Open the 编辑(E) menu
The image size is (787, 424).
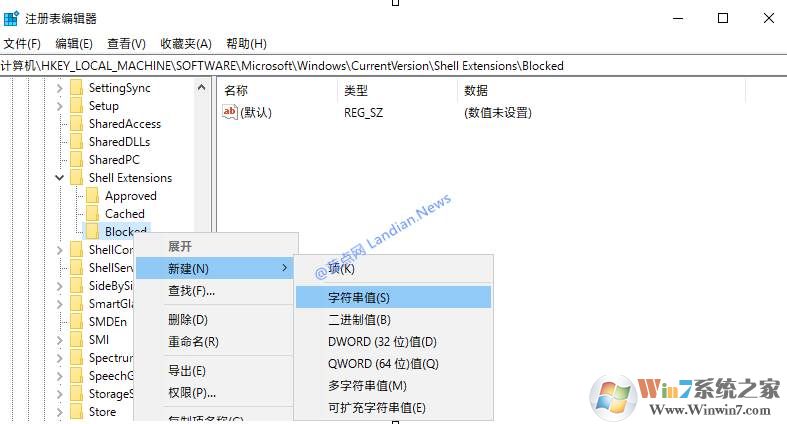[74, 44]
